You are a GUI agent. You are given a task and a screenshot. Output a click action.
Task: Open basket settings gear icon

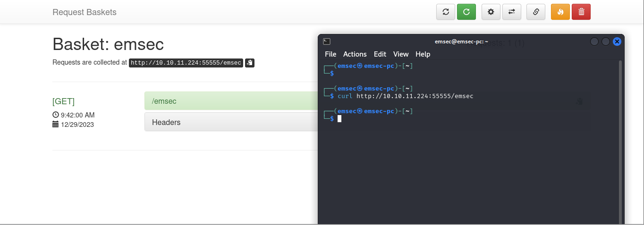(x=491, y=12)
